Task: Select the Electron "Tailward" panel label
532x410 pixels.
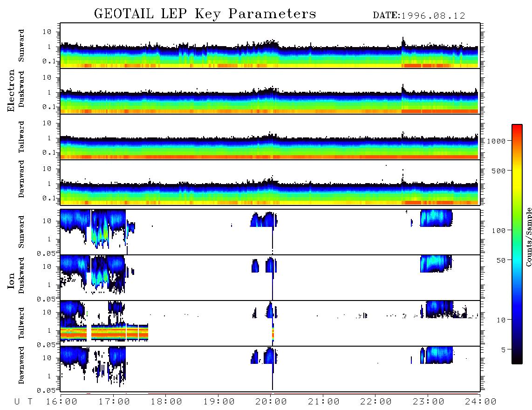Action: [21, 137]
